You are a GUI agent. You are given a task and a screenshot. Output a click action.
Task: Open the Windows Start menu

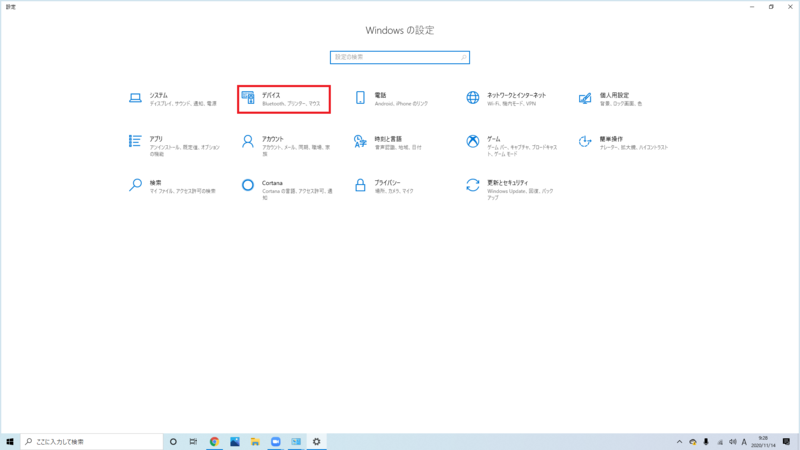10,442
